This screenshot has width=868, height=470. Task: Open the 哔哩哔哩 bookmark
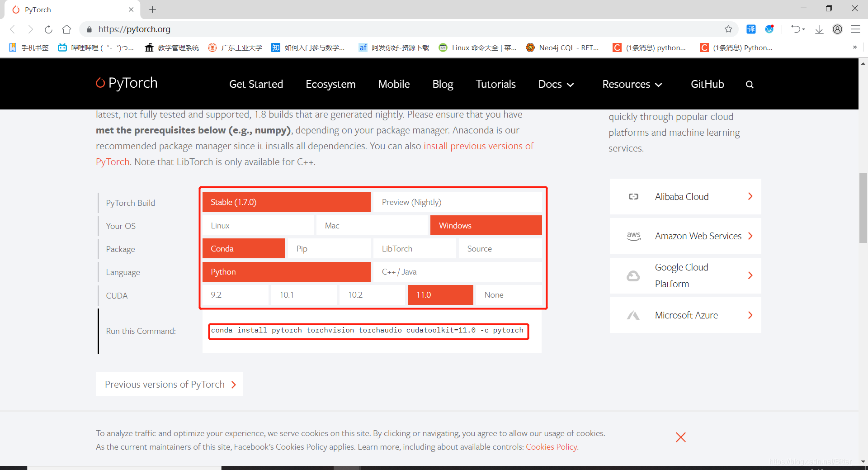[96, 47]
